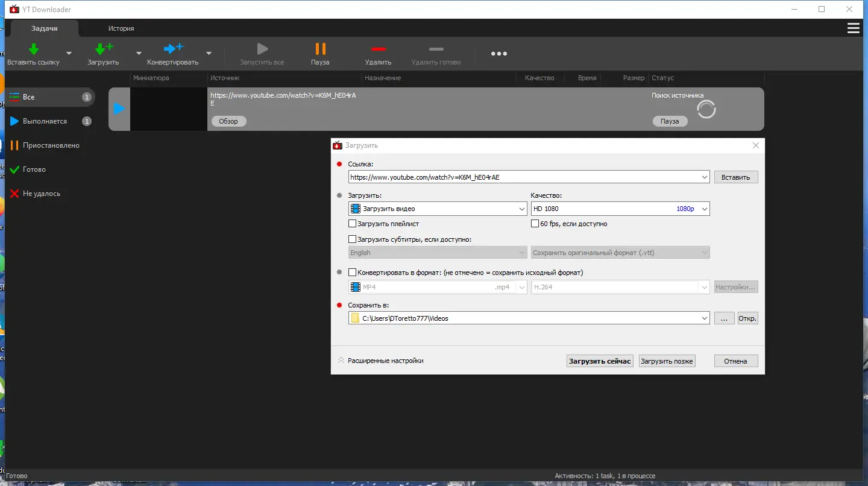Show completed tasks under Готово in the sidebar
Screen dimensions: 868x486
[x=51, y=169]
